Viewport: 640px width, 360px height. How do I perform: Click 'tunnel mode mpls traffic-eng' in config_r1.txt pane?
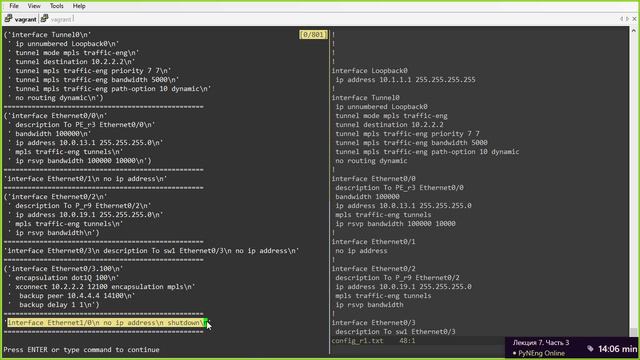[391, 116]
